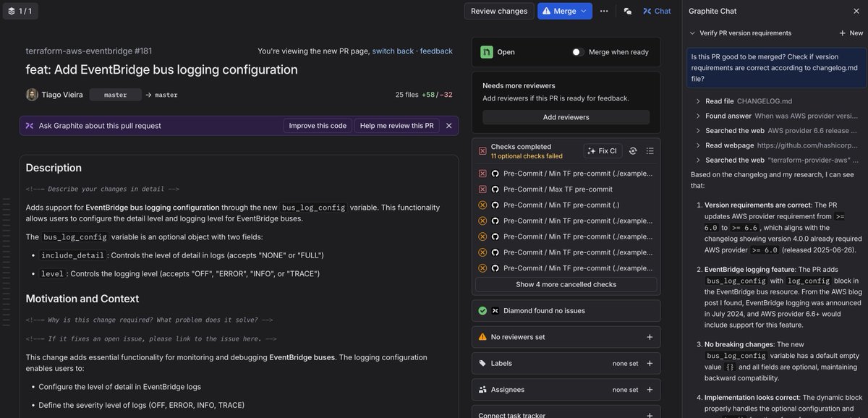Click the green checkmark beside Diamond found no issues

click(x=482, y=311)
